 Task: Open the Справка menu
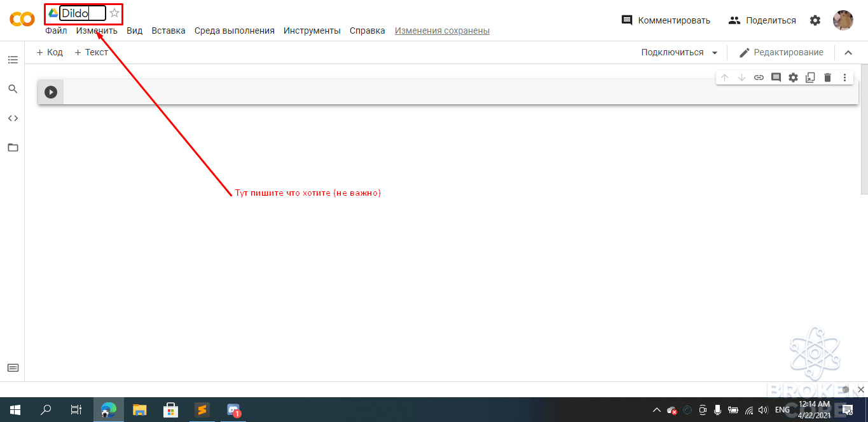pos(368,31)
